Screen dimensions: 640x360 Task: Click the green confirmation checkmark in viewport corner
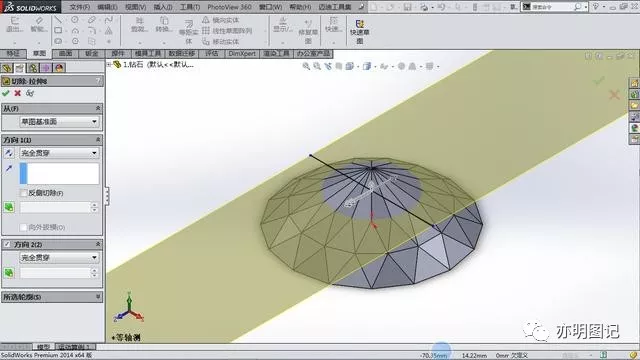pyautogui.click(x=599, y=81)
